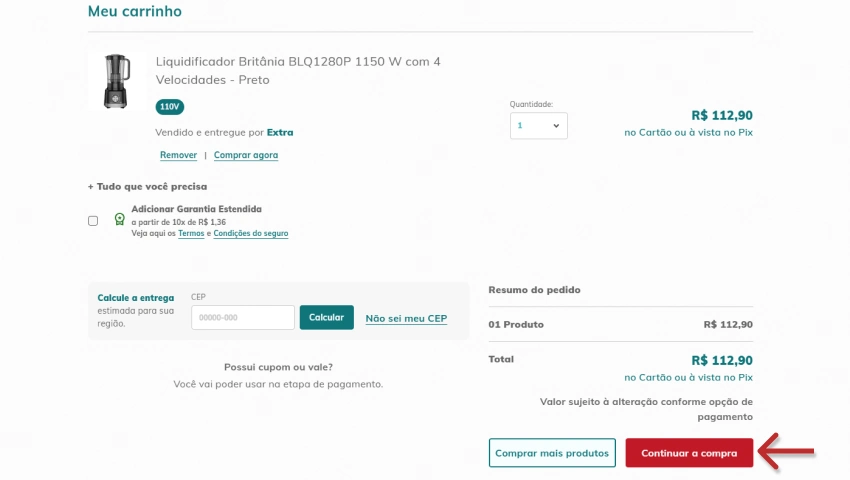850x480 pixels.
Task: Click the 110V voltage badge
Action: coord(170,107)
